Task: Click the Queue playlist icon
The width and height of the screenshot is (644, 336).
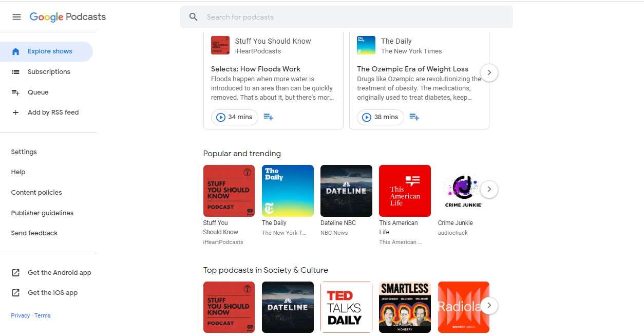Action: tap(16, 92)
